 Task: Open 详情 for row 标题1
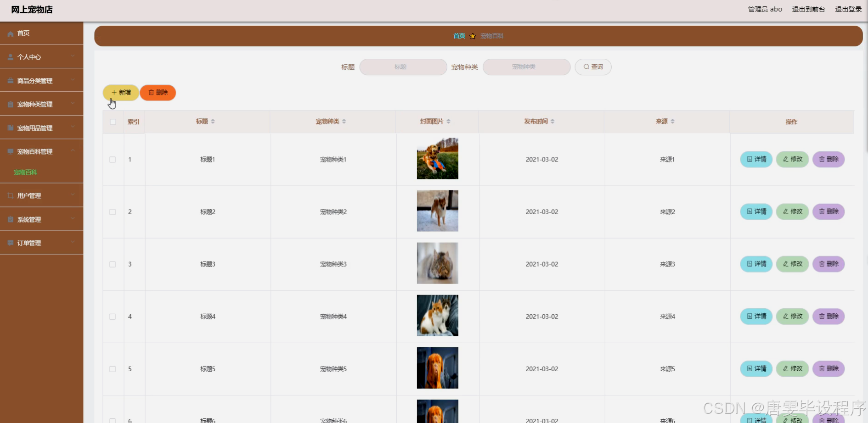coord(756,159)
